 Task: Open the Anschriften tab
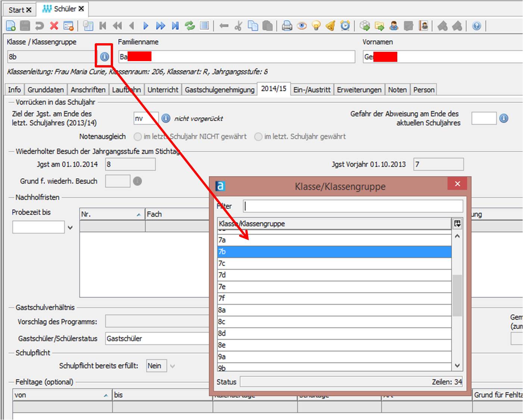[x=88, y=90]
